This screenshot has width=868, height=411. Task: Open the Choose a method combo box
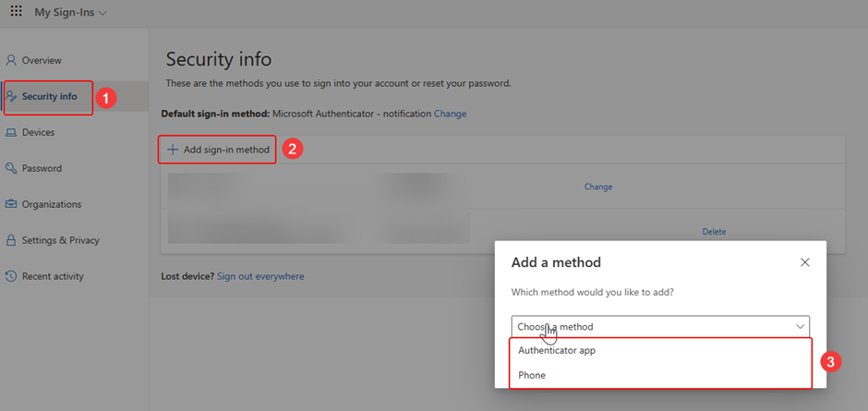(646, 327)
